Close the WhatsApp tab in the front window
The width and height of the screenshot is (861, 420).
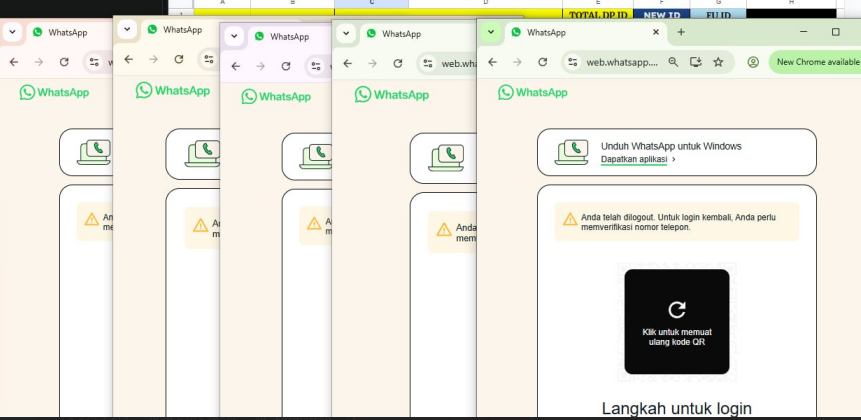point(656,32)
